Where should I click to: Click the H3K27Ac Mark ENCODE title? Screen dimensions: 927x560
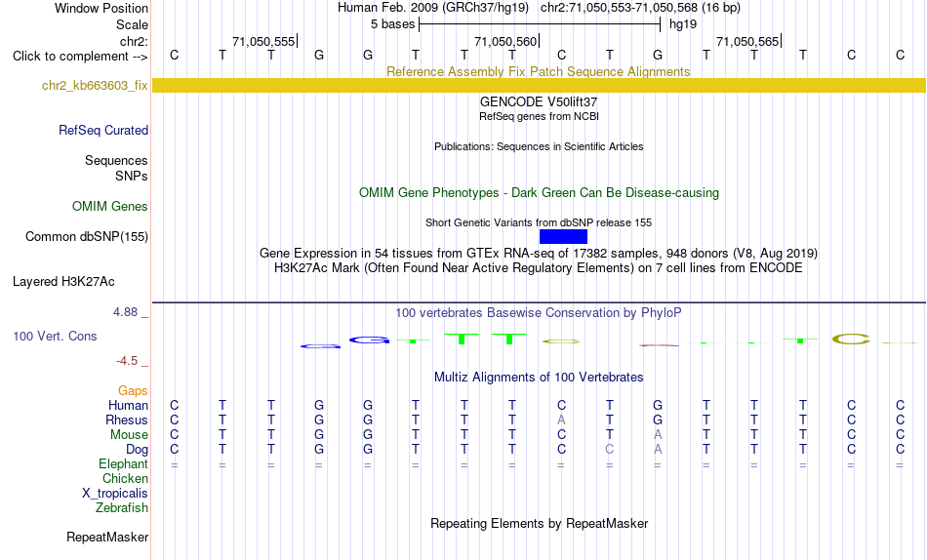point(539,268)
